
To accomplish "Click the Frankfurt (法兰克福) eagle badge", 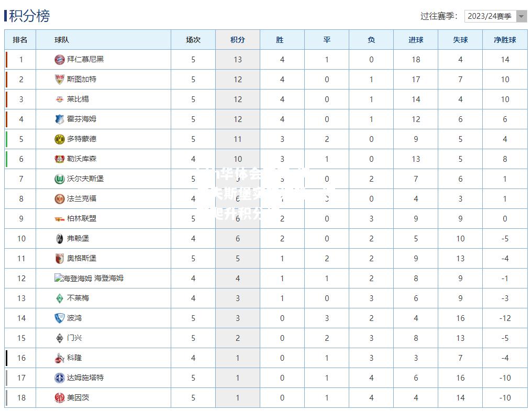I will [x=59, y=199].
